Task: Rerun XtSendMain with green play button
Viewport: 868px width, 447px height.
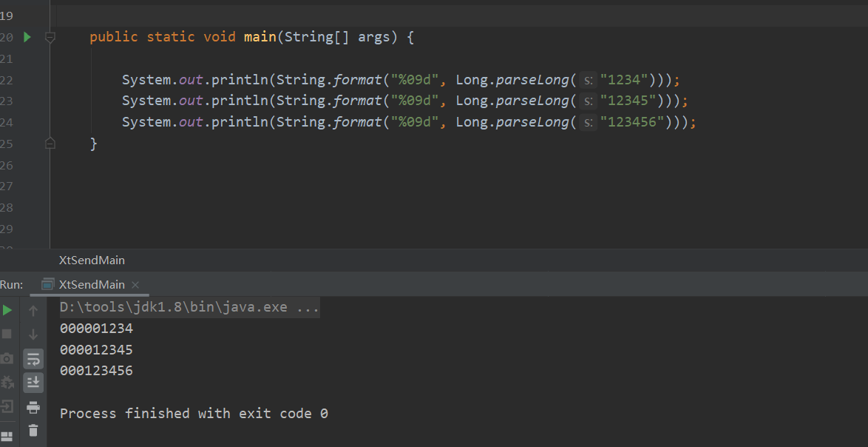Action: pyautogui.click(x=7, y=311)
